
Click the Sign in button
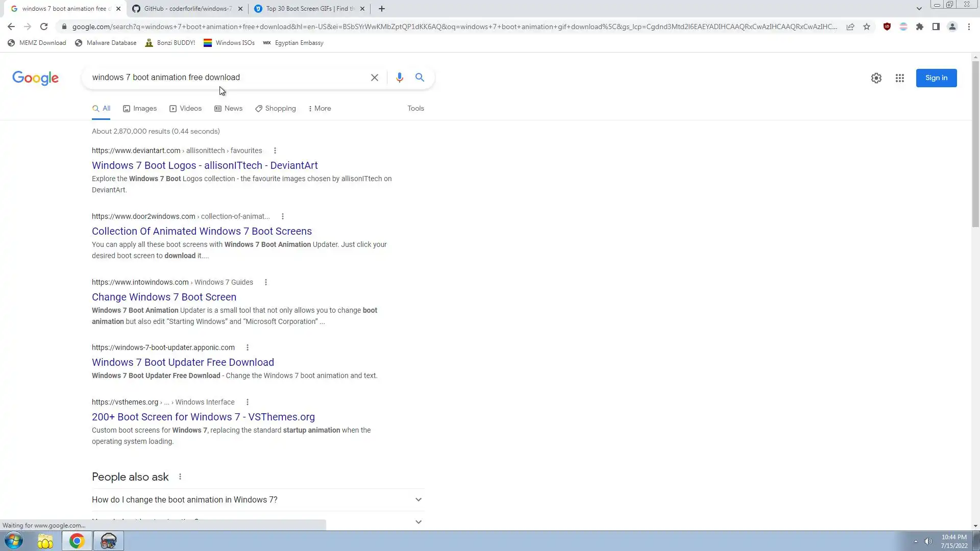(936, 78)
